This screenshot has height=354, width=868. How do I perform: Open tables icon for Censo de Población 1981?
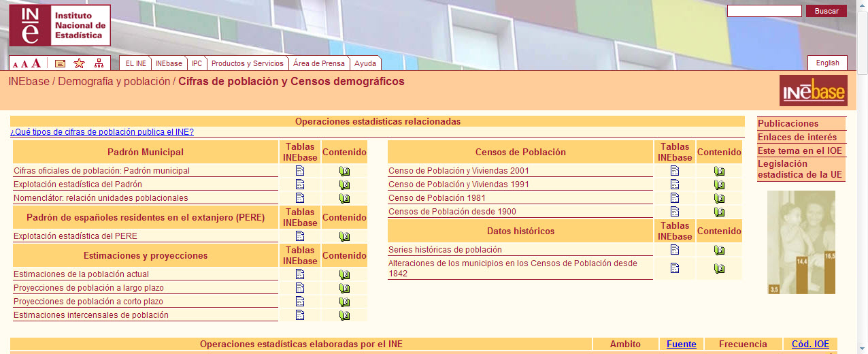[675, 198]
